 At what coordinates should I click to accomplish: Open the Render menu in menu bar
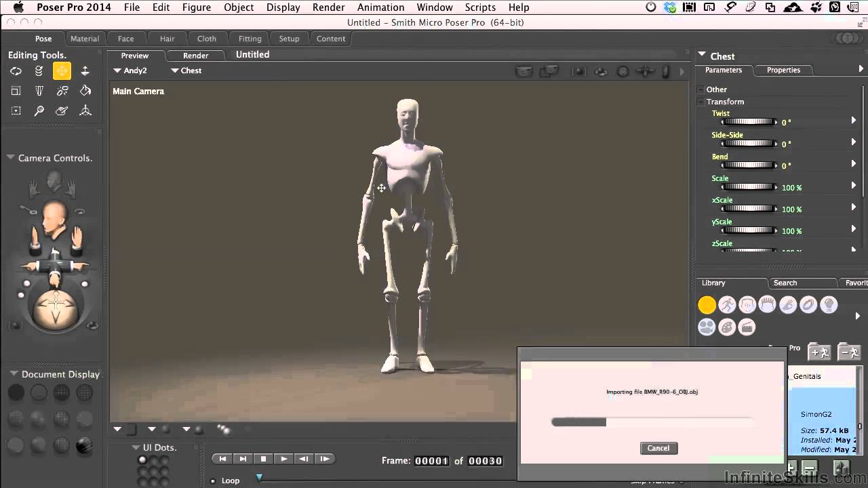point(327,7)
